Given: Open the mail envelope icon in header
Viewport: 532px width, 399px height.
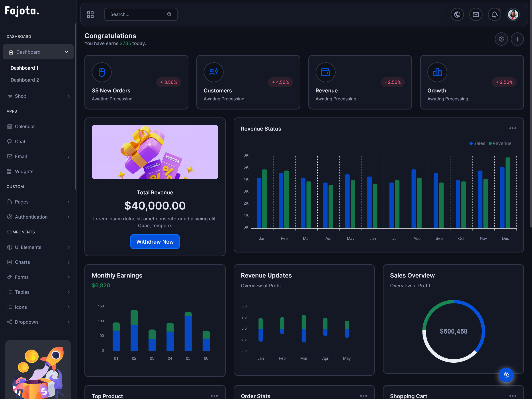Looking at the screenshot, I should pyautogui.click(x=476, y=14).
